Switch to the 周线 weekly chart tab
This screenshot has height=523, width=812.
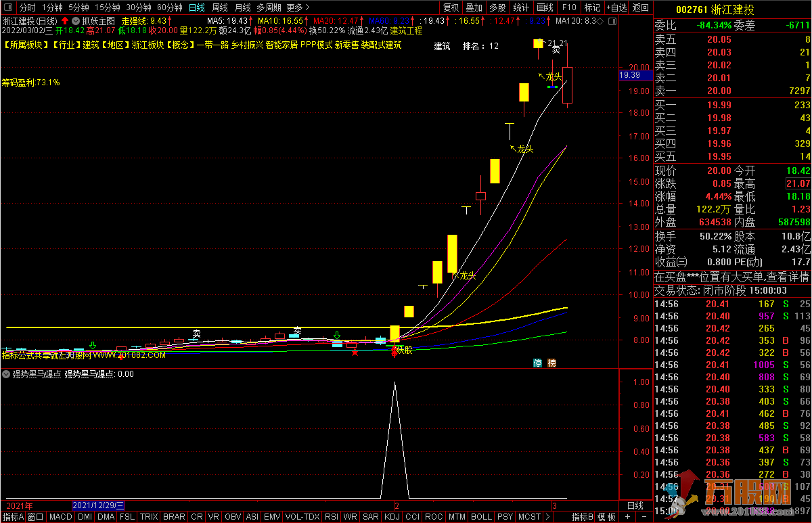pyautogui.click(x=219, y=7)
